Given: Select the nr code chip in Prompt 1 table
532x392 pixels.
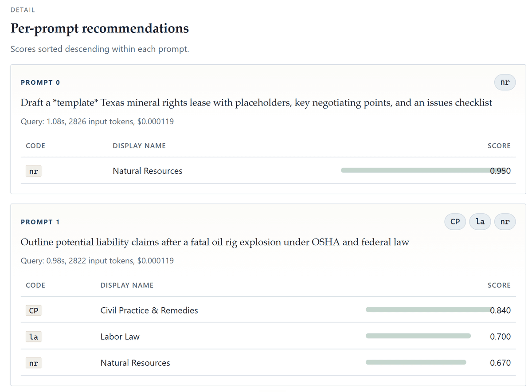Looking at the screenshot, I should tap(34, 363).
